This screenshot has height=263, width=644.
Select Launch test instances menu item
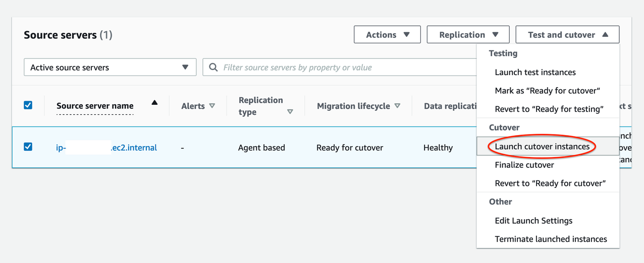tap(535, 72)
